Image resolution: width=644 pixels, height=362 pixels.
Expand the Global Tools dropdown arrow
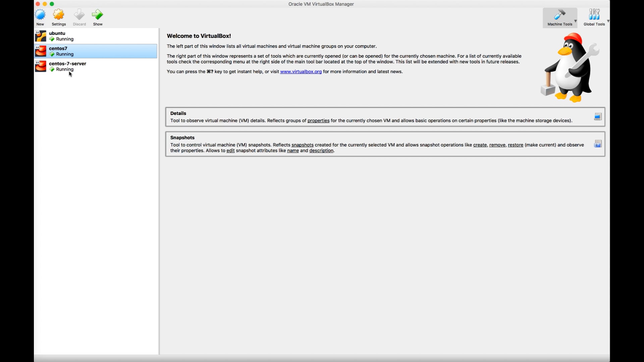608,21
